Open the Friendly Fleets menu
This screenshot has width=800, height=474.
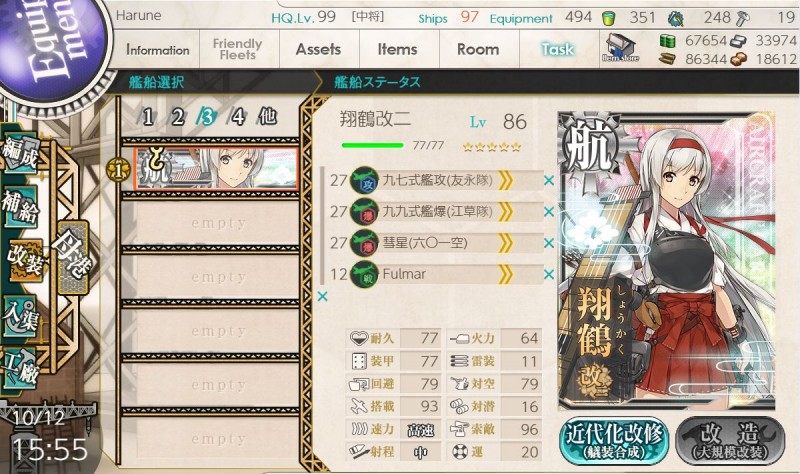[x=238, y=49]
